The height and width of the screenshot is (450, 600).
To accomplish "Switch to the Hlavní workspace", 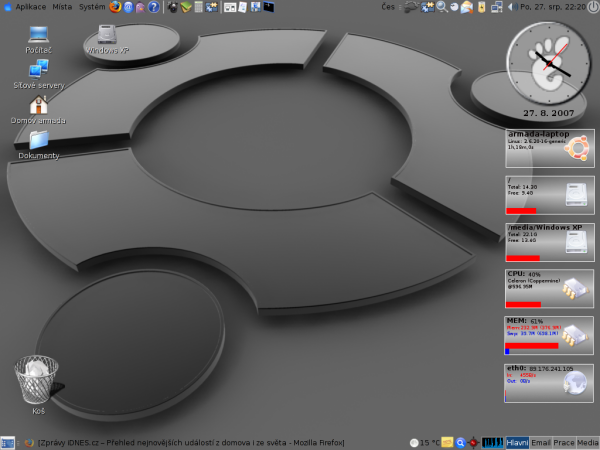I will [517, 443].
